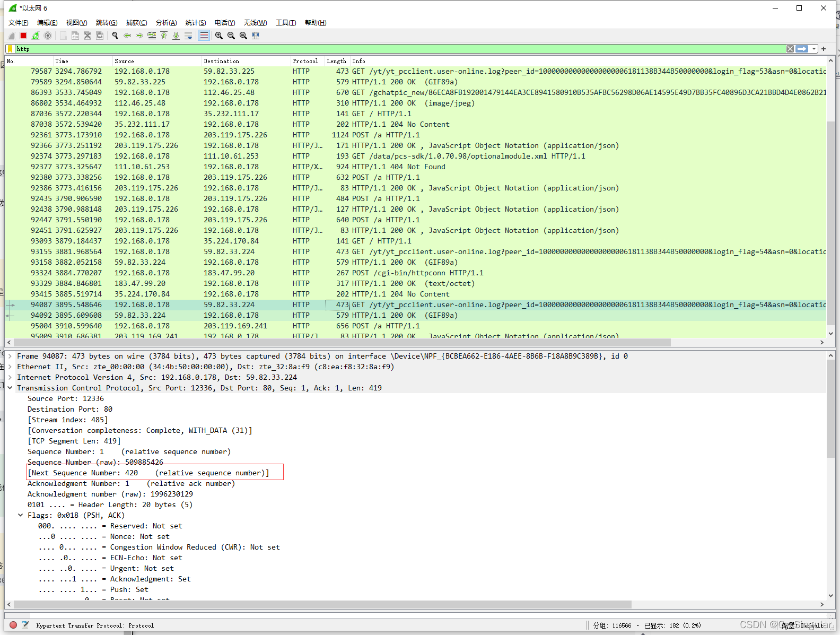The height and width of the screenshot is (635, 840).
Task: Sort by the Info column header
Action: 588,61
